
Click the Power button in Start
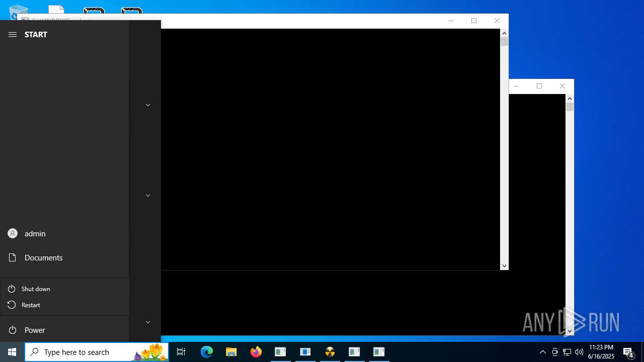(64, 330)
